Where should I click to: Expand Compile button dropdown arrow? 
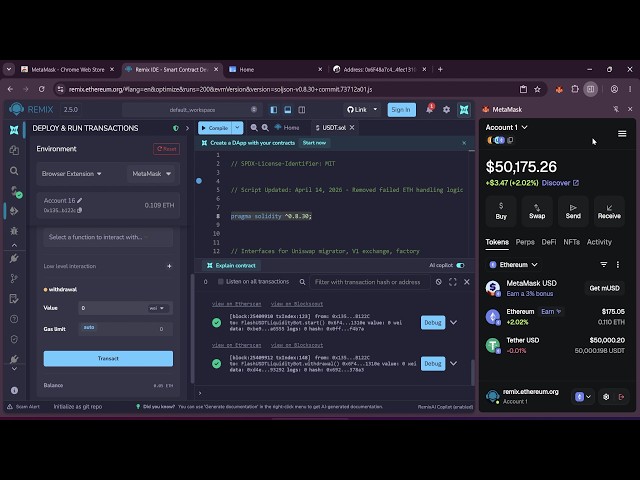click(237, 128)
